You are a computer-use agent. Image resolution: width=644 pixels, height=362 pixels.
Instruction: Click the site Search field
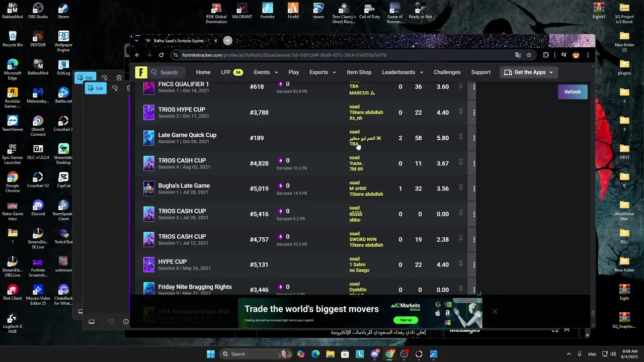coord(169,72)
